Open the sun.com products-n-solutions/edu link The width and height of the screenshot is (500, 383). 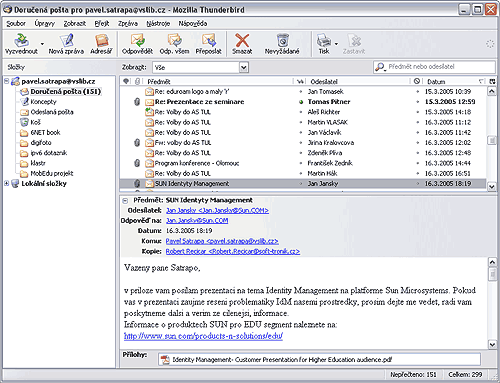pyautogui.click(x=203, y=336)
